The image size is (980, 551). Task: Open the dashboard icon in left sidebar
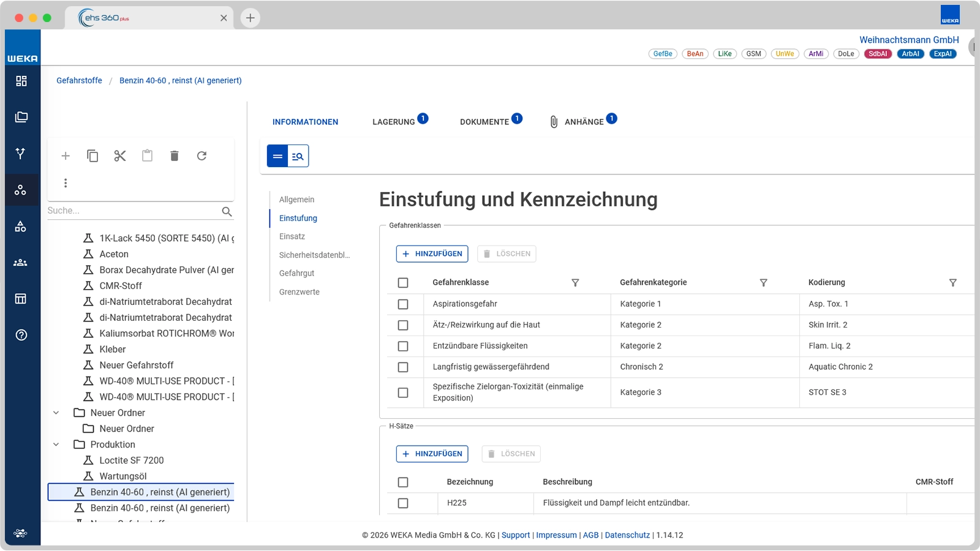point(21,81)
